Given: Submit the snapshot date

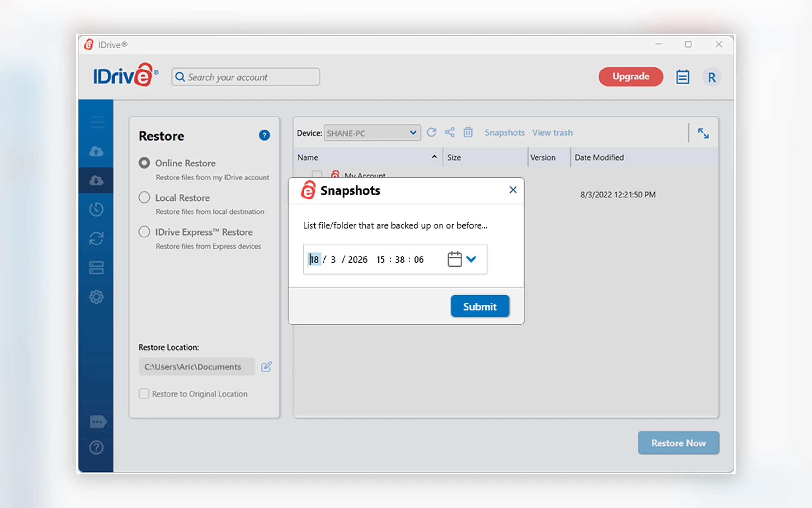Looking at the screenshot, I should point(480,306).
